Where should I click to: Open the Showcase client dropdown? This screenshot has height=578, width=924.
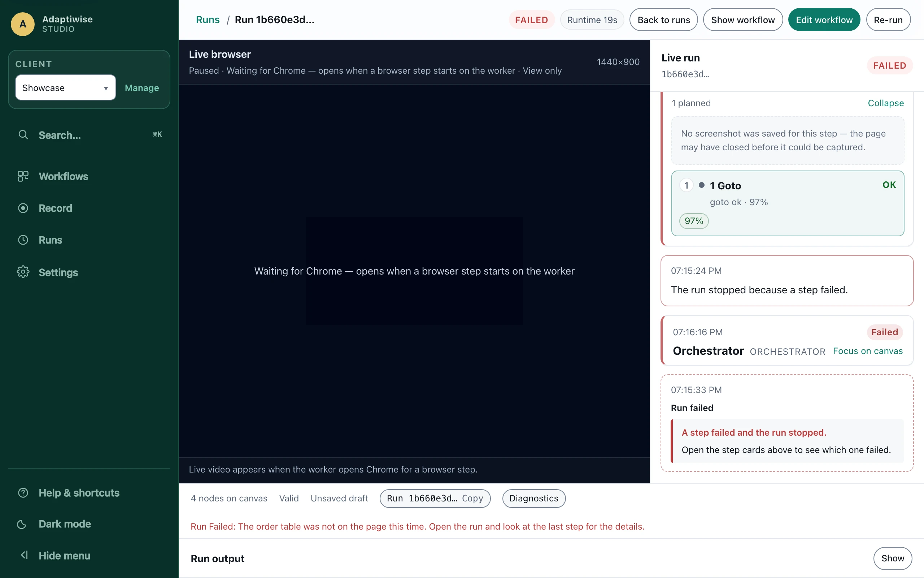pyautogui.click(x=65, y=87)
